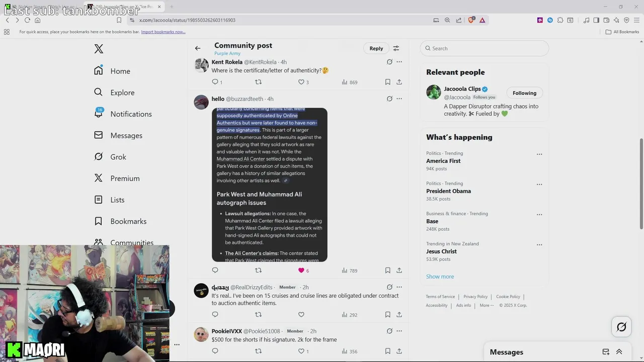Open more options on Kent Rokela's post
This screenshot has width=644, height=362.
pos(399,62)
